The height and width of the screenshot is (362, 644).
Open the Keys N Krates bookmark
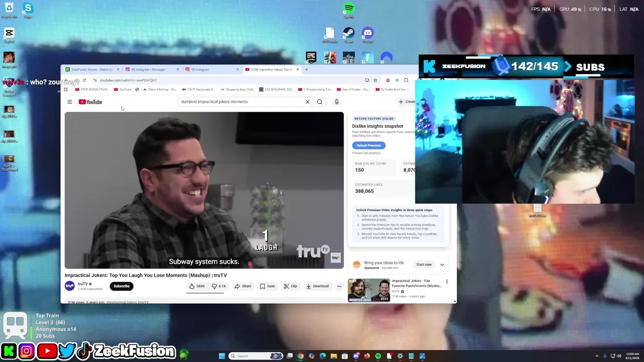point(353,89)
